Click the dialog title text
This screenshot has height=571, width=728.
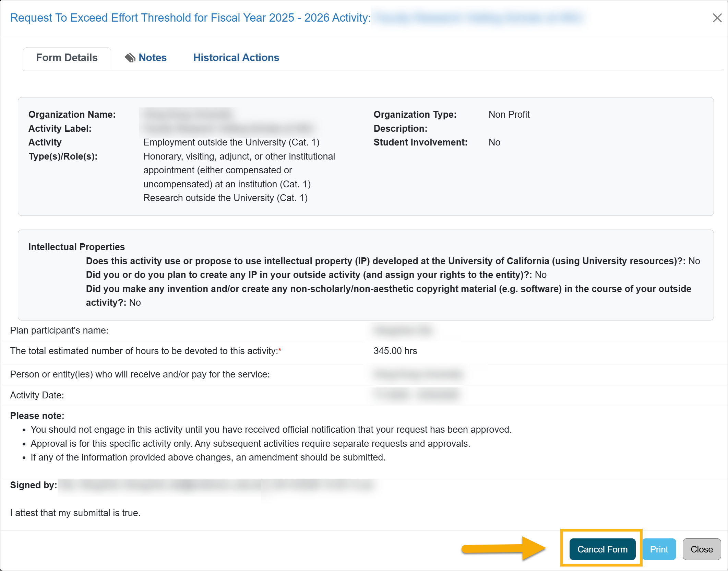click(191, 18)
